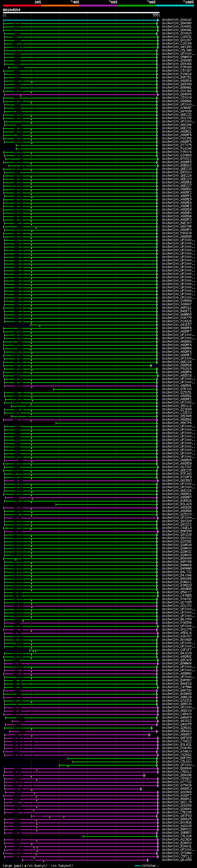Image resolution: width=197 pixels, height=868 pixels.
Task: Click UniRef100_O77375 hit label
Action: (177, 145)
